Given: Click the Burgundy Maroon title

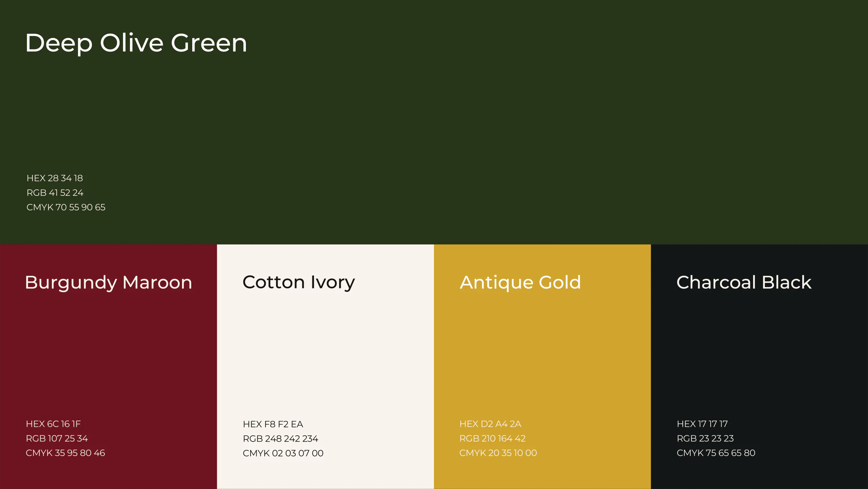Looking at the screenshot, I should [x=108, y=283].
